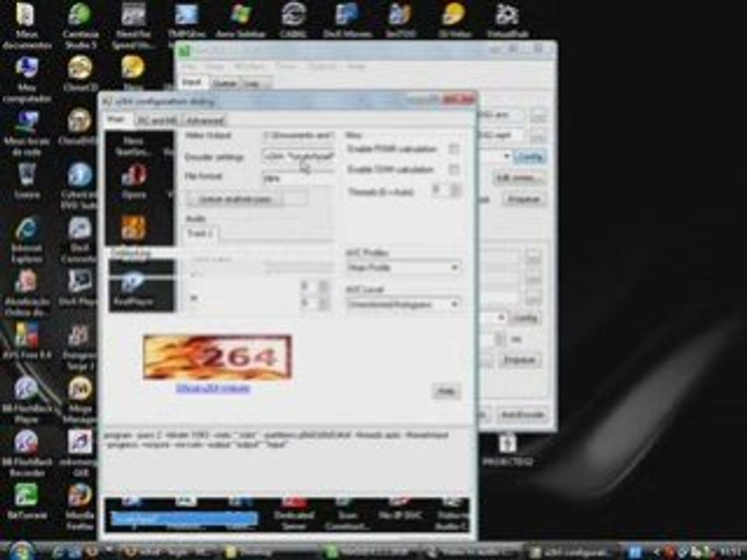Open the ImTOO desktop icon

coord(400,20)
